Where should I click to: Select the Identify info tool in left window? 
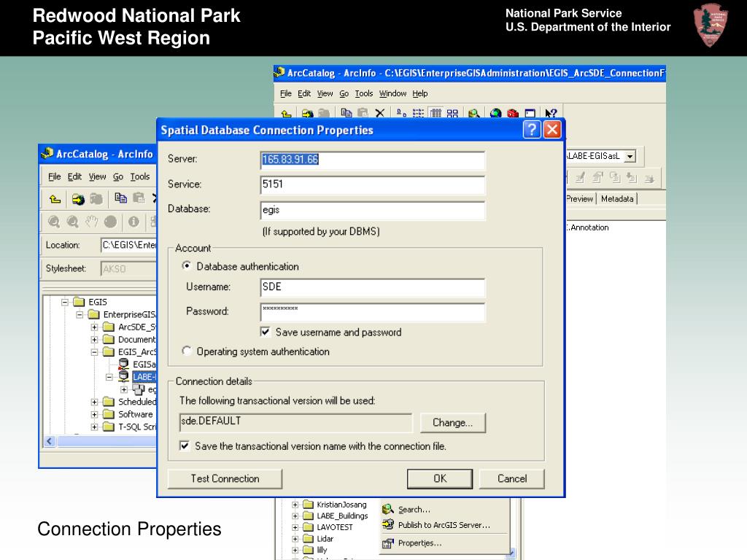pos(133,222)
